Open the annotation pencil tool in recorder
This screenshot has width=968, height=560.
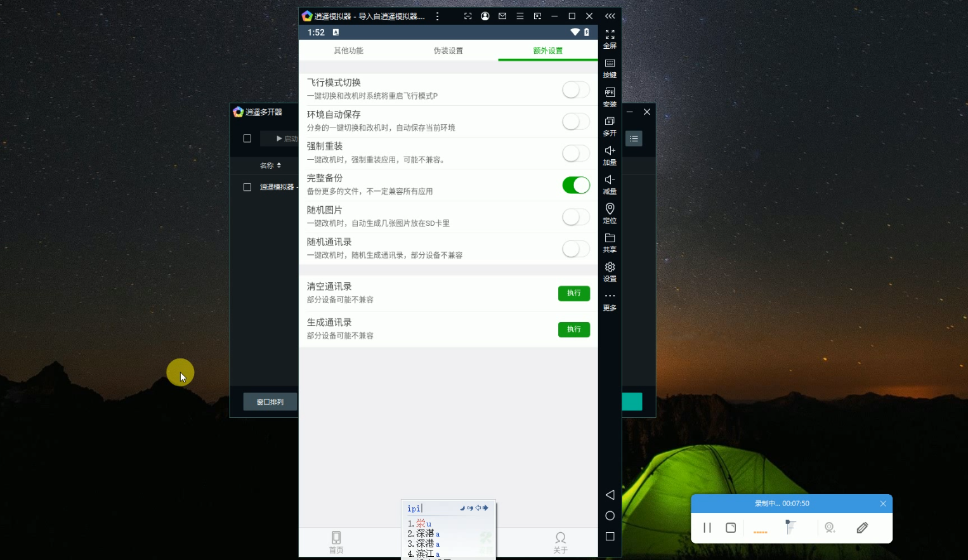tap(862, 527)
